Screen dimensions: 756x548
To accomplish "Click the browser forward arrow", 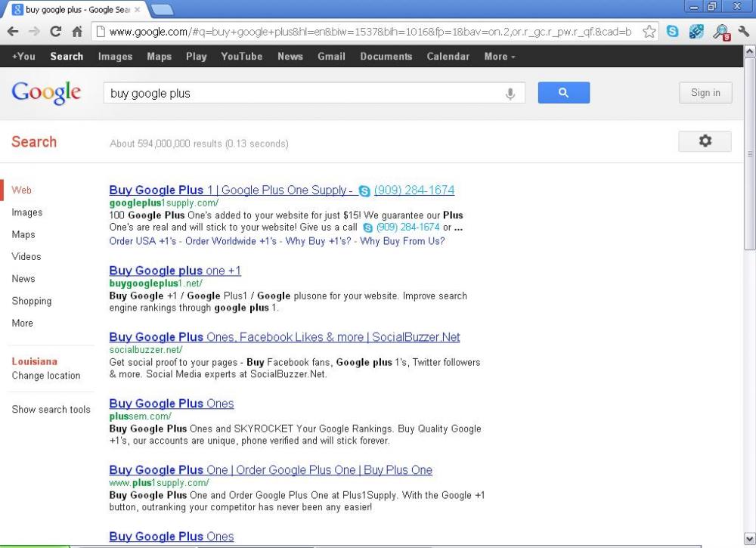I will click(x=34, y=32).
